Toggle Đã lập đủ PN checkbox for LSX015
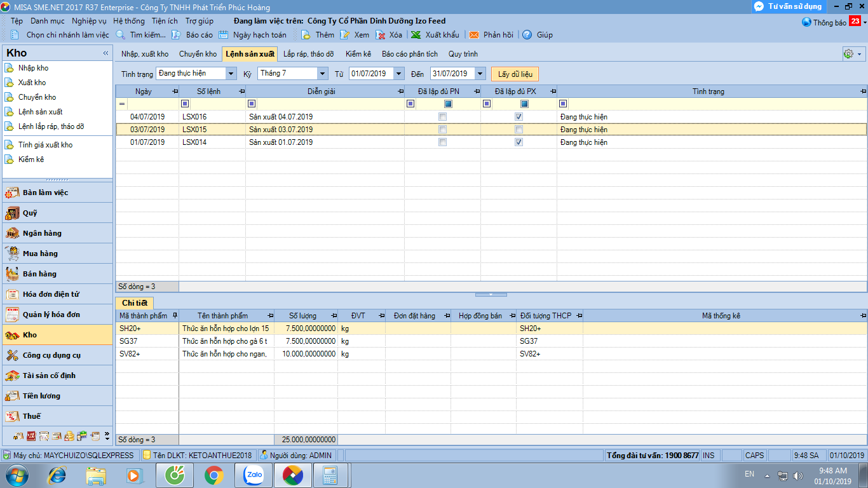The height and width of the screenshot is (488, 868). click(x=443, y=130)
